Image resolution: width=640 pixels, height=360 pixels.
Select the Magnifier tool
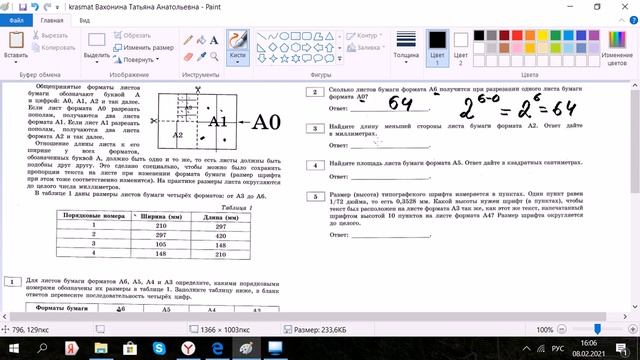click(214, 57)
